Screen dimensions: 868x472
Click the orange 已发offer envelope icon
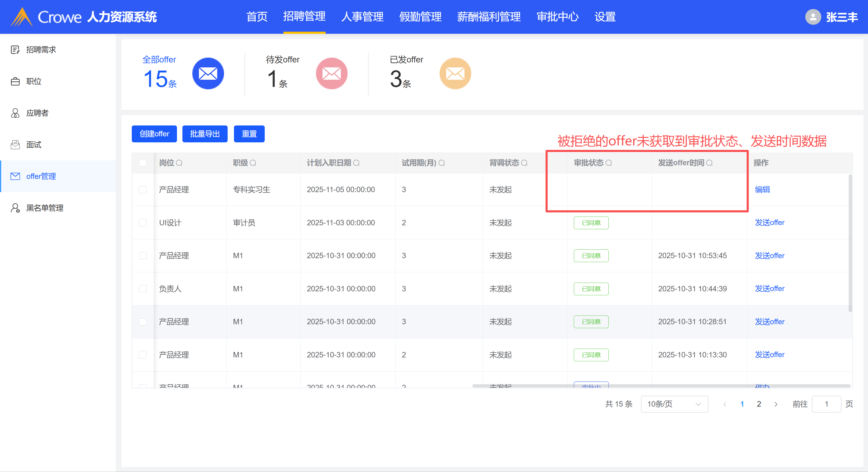click(x=455, y=74)
